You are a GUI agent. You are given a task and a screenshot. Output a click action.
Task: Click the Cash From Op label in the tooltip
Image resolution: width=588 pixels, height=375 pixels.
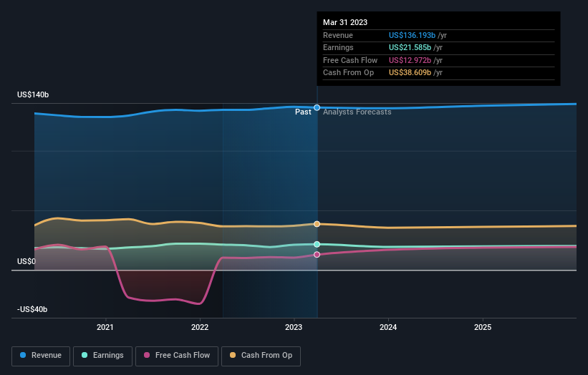click(x=348, y=73)
